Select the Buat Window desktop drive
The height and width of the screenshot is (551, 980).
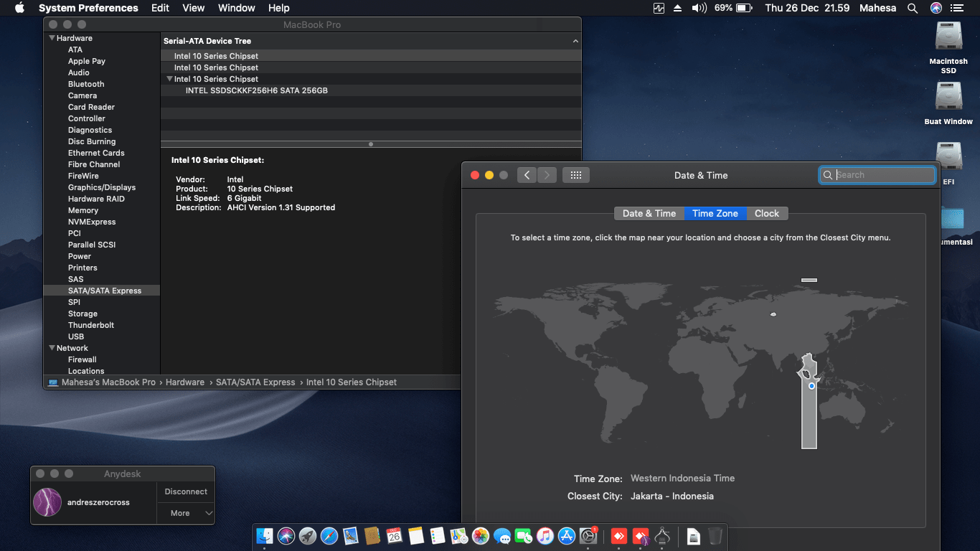pyautogui.click(x=948, y=104)
